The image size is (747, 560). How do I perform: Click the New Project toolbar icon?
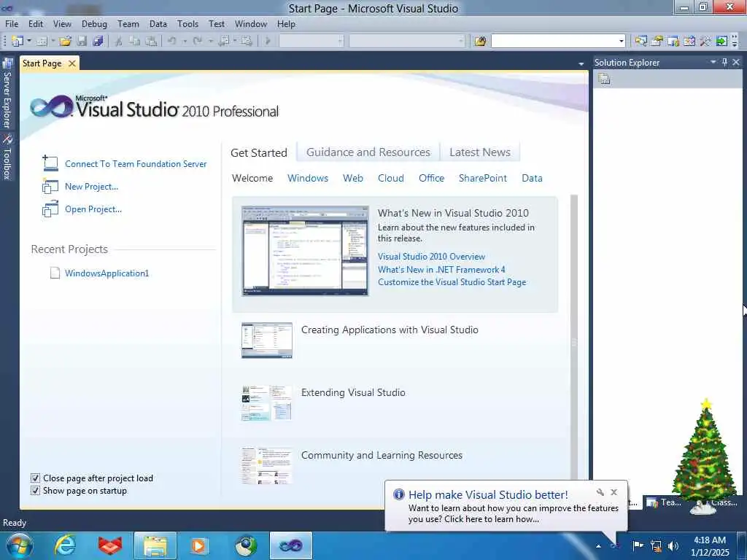pos(18,42)
